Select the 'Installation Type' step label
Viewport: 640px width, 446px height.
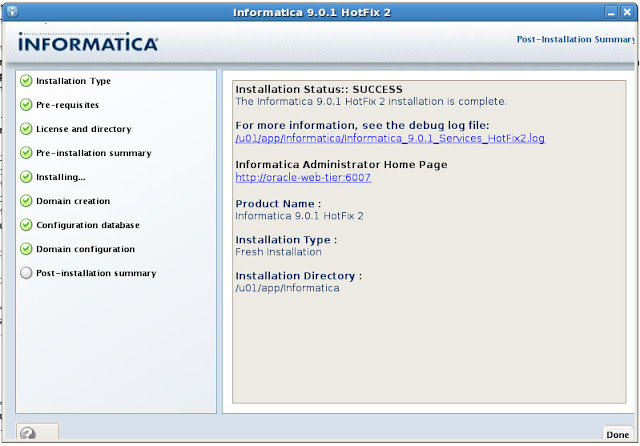coord(73,81)
